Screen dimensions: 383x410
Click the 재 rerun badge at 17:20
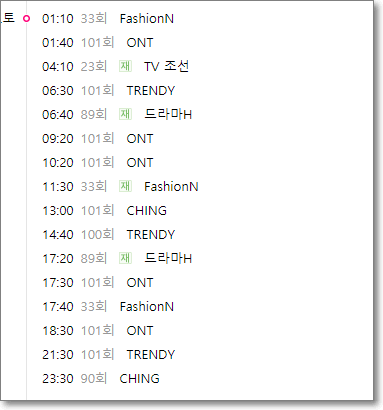tap(125, 258)
